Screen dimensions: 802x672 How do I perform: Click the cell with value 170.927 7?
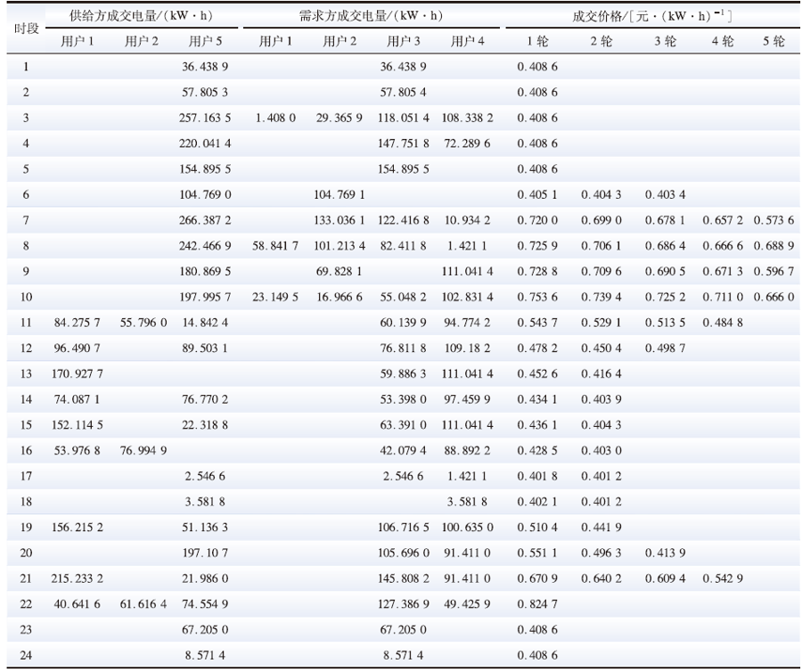point(78,373)
